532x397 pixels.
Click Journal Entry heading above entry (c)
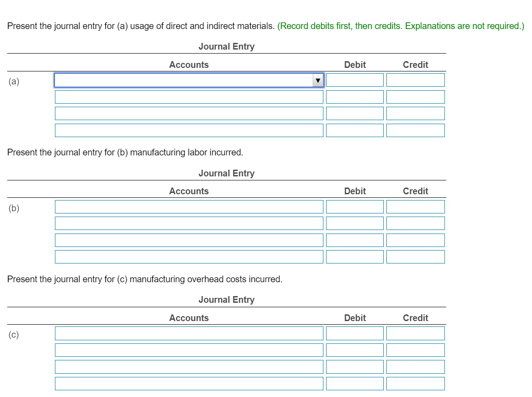[226, 300]
